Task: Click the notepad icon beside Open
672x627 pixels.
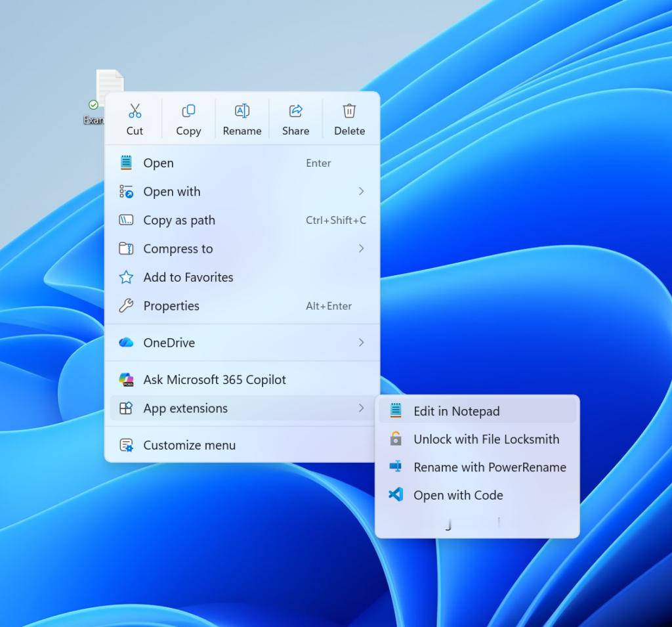Action: (126, 163)
